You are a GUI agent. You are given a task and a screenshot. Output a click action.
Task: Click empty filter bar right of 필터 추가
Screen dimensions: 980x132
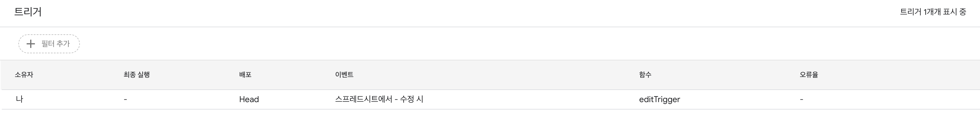coord(457,44)
